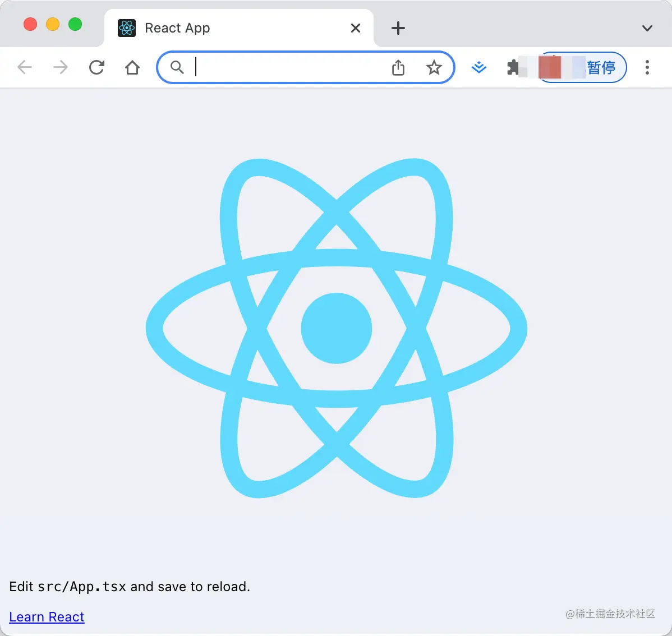Expand the tab search dropdown chevron
Viewport: 672px width, 636px height.
(x=647, y=28)
